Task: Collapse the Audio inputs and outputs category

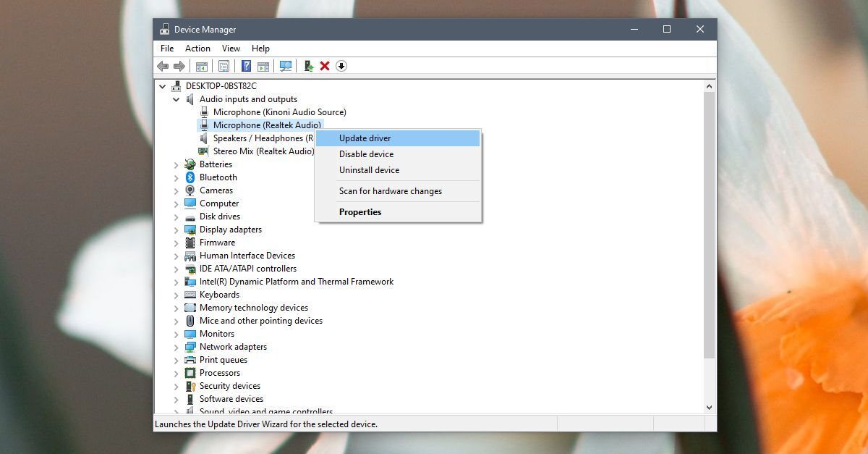Action: (x=177, y=98)
